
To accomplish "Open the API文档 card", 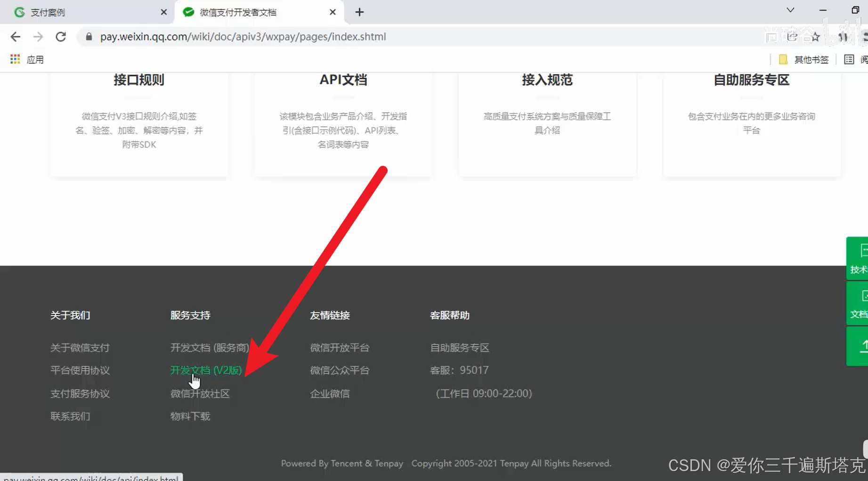I will pos(343,125).
